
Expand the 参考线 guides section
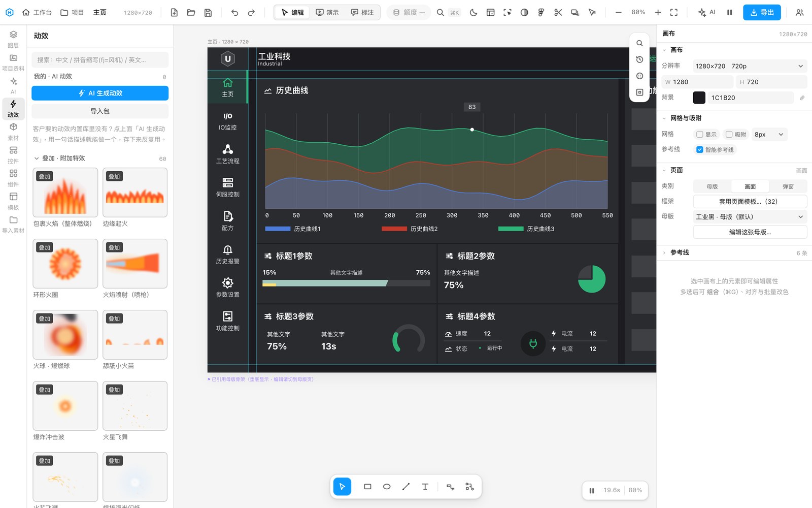coord(664,252)
